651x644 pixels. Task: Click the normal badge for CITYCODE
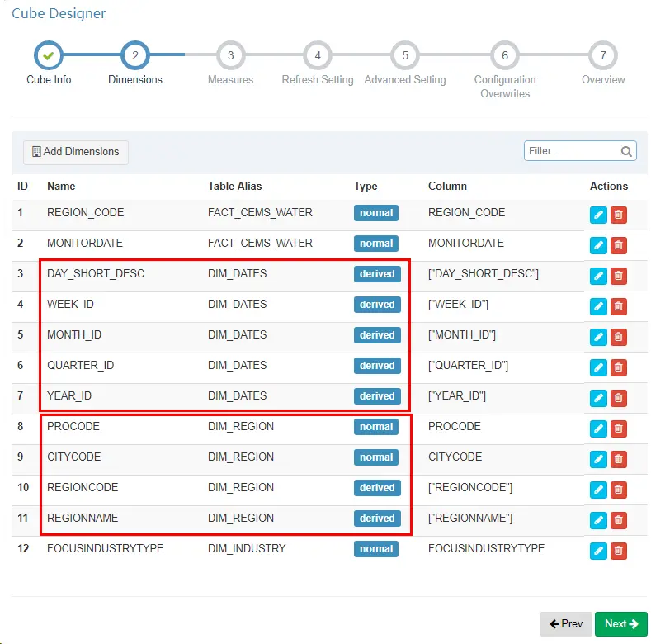(375, 457)
